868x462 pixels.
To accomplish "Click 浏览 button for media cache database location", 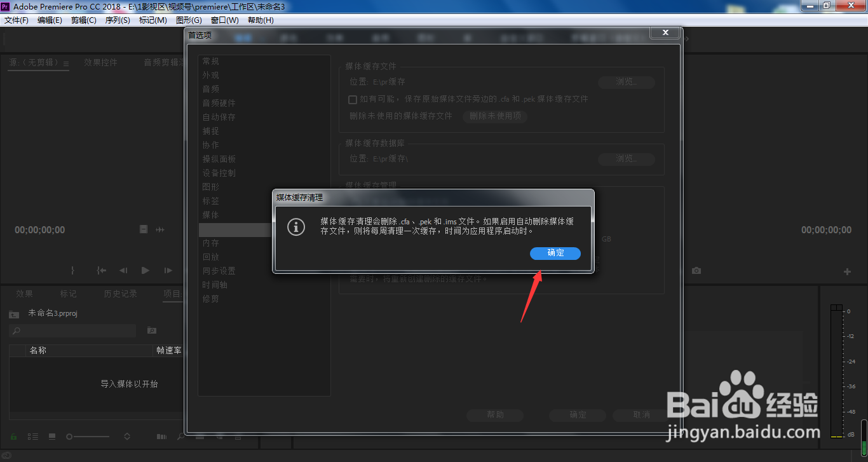I will coord(626,159).
